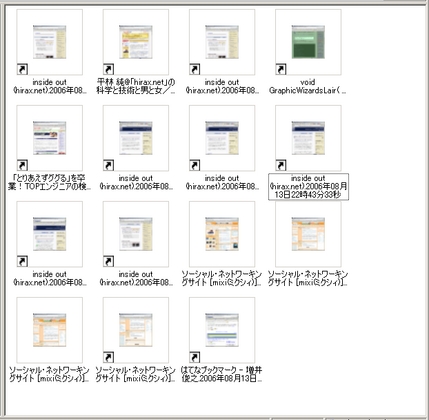This screenshot has width=429, height=420.
Task: Open the yellow hirax.net science page thumbnail
Action: pyautogui.click(x=136, y=42)
